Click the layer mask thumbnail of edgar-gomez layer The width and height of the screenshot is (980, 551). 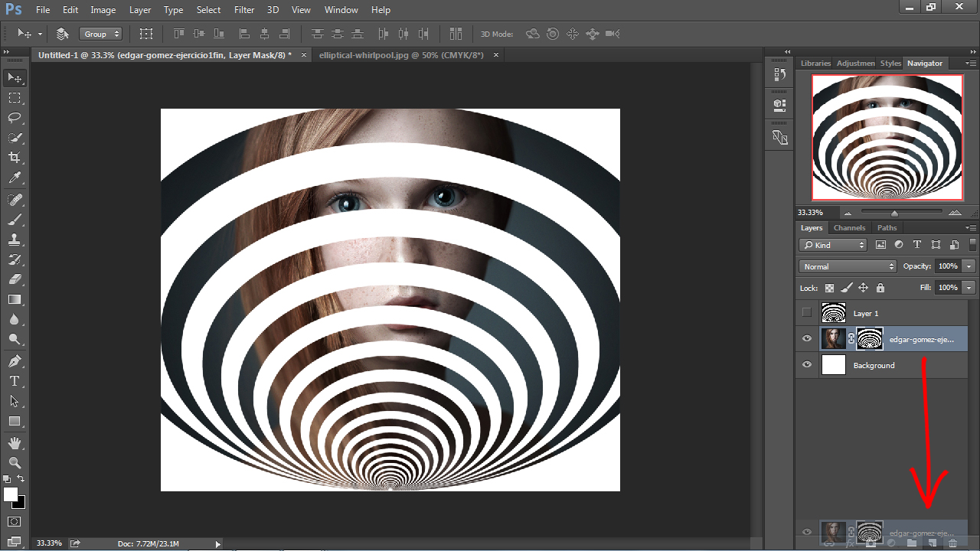point(869,339)
